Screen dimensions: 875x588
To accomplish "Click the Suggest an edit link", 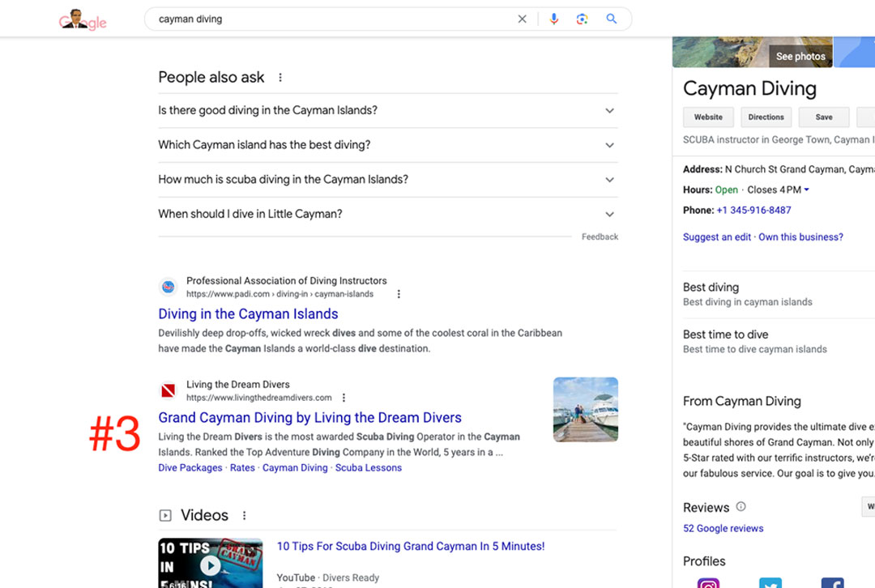I will point(717,237).
